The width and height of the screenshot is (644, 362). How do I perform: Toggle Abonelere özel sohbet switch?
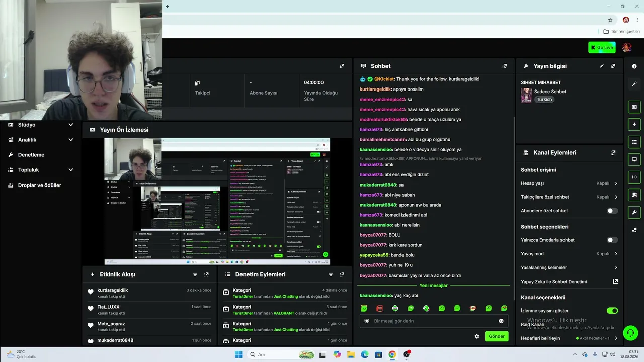(x=612, y=211)
